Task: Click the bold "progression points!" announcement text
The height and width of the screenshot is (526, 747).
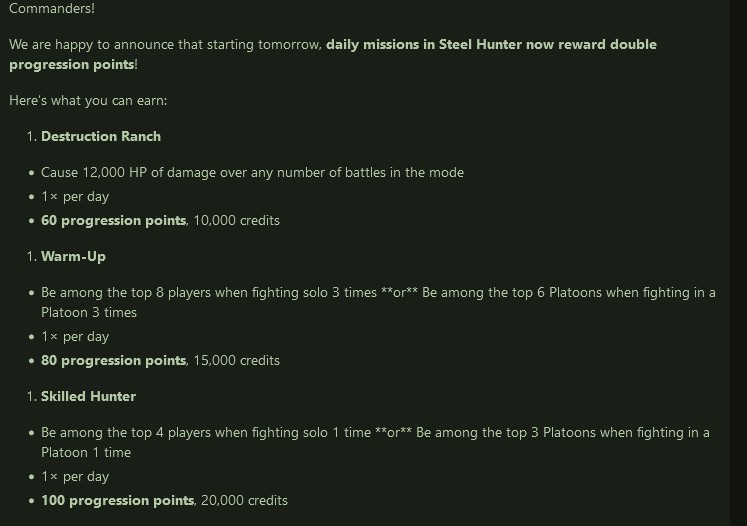Action: [73, 65]
